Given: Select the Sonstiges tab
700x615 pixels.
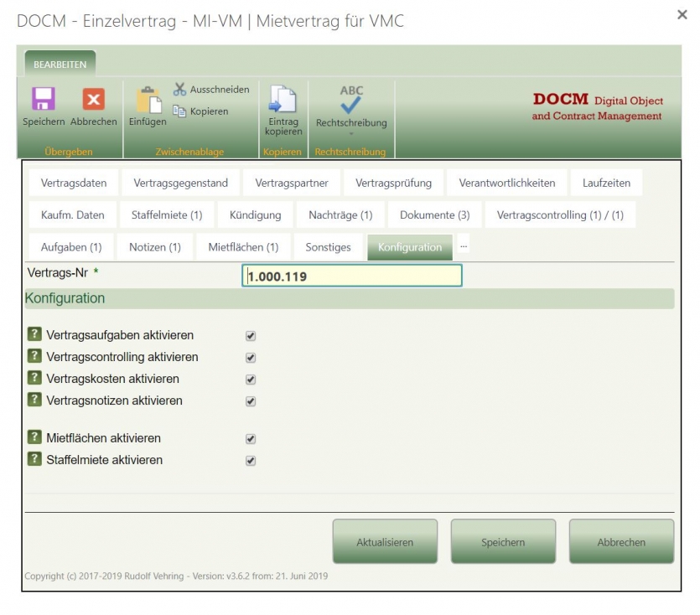Looking at the screenshot, I should (328, 247).
